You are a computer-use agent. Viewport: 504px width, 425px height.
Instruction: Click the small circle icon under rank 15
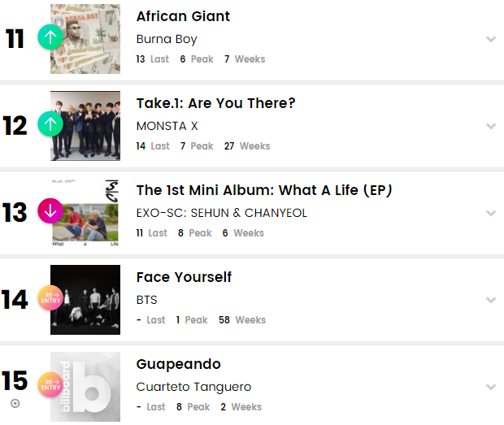(x=15, y=403)
